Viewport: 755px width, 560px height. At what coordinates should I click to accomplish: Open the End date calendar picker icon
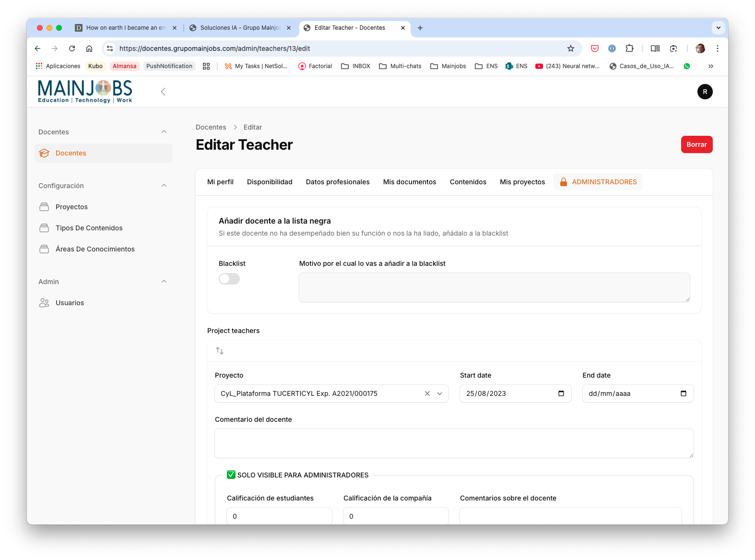click(x=684, y=393)
